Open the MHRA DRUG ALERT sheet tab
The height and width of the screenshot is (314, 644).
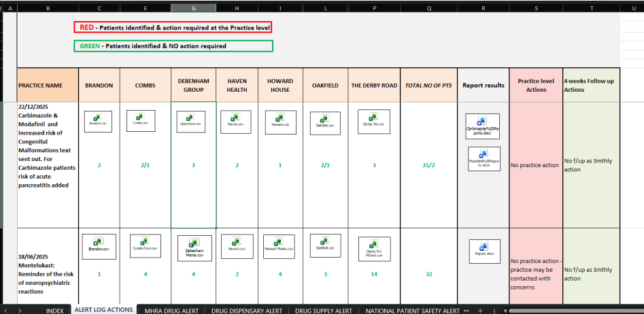click(171, 310)
